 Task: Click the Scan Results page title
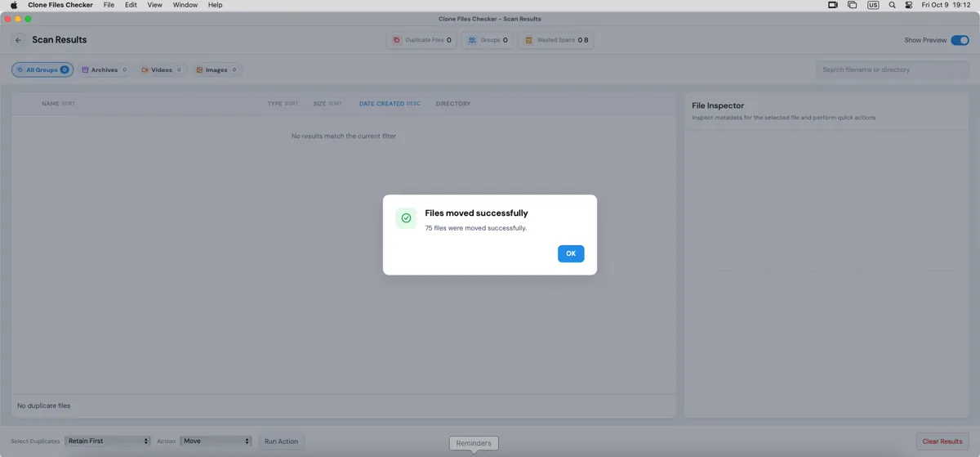coord(60,40)
